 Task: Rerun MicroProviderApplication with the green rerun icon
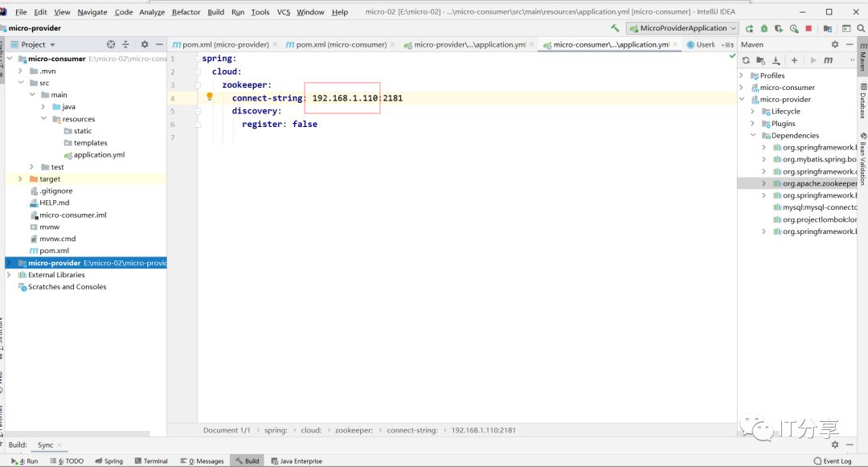click(749, 28)
